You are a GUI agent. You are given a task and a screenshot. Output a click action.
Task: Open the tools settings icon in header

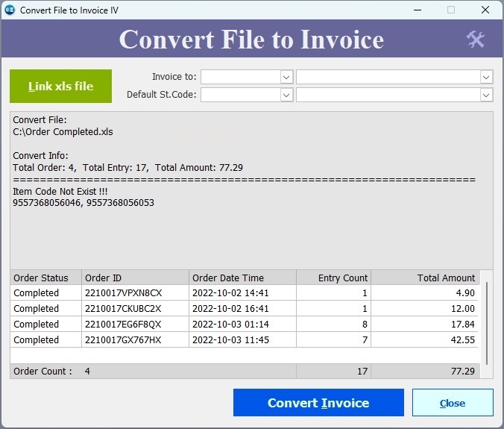point(476,40)
